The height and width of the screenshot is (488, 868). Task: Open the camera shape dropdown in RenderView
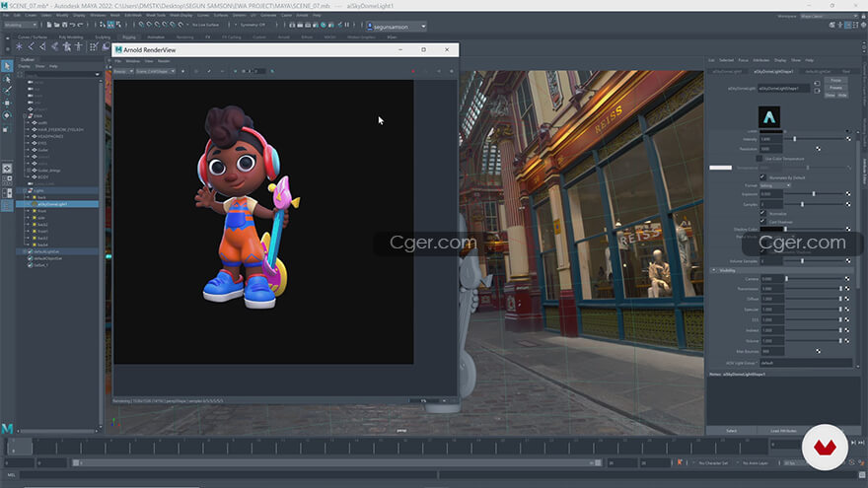pyautogui.click(x=156, y=71)
